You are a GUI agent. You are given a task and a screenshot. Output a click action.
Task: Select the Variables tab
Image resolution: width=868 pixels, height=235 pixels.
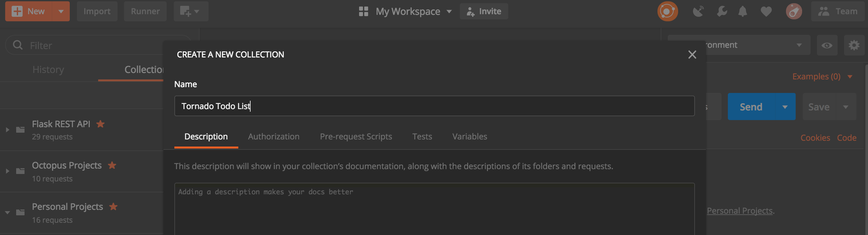click(470, 136)
